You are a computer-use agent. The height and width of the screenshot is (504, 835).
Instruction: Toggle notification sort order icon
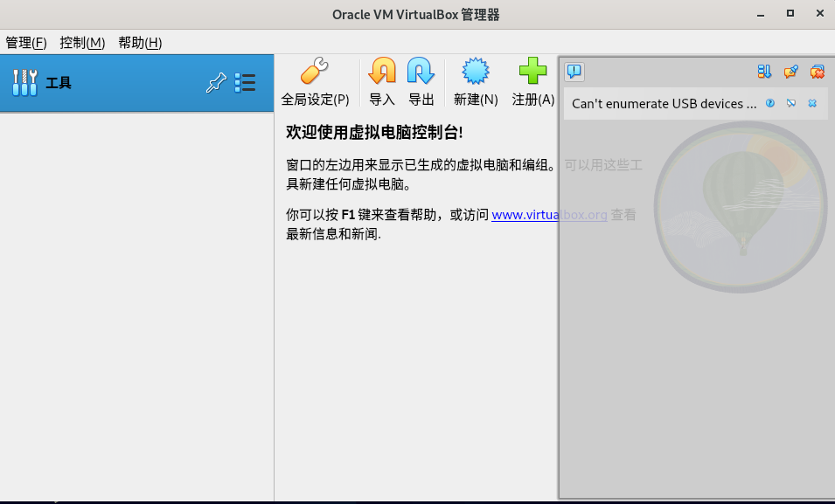[x=764, y=72]
